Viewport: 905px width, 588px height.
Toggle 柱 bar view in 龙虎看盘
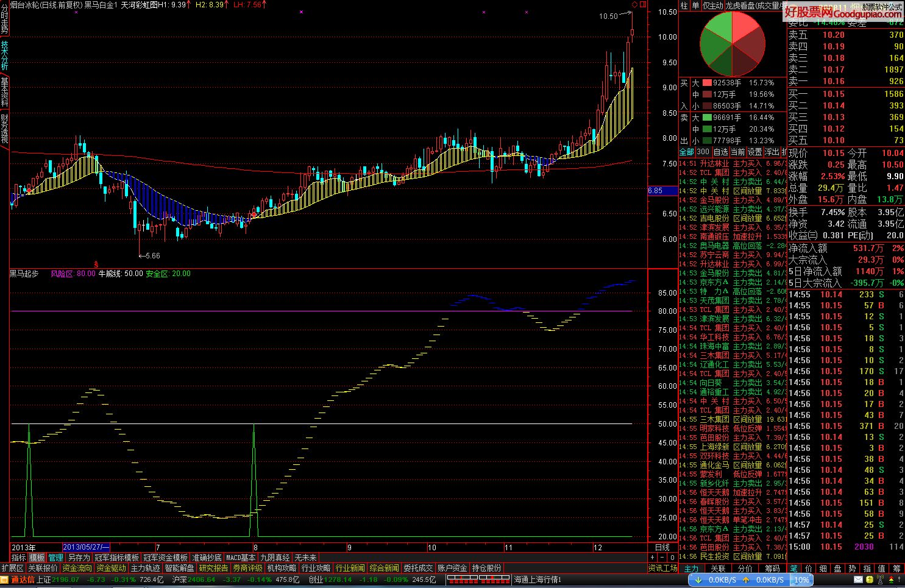[x=684, y=5]
